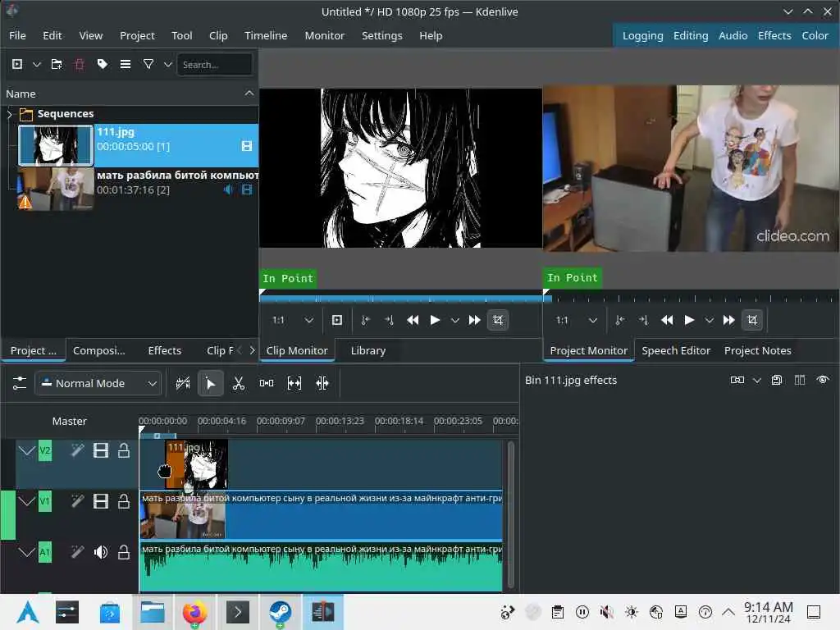Image resolution: width=840 pixels, height=630 pixels.
Task: Switch to the Project Notes tab
Action: click(x=757, y=350)
